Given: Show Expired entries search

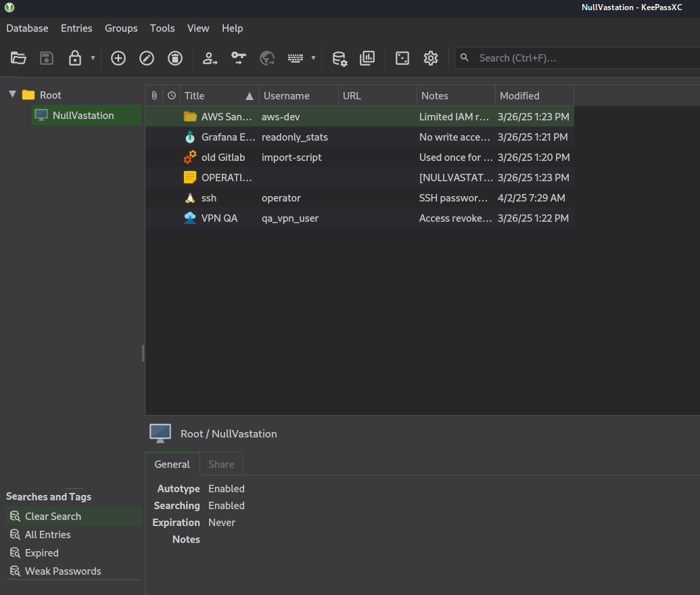Looking at the screenshot, I should coord(74,553).
